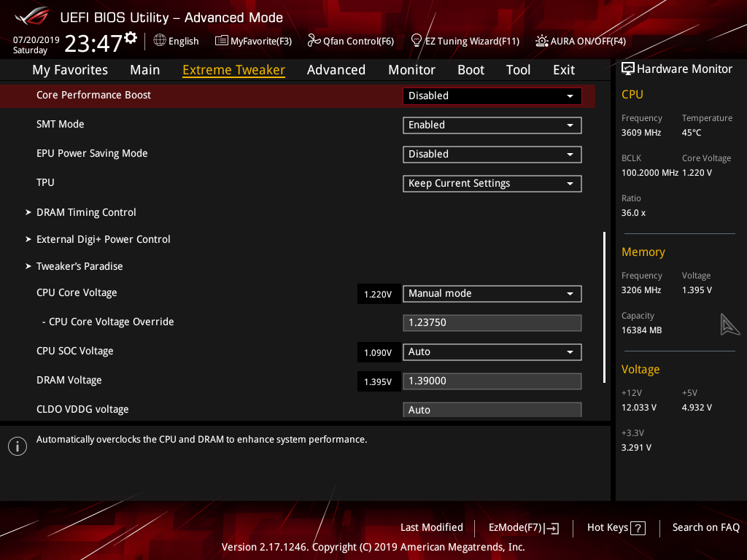The image size is (747, 560).
Task: Click +3.3V 3.291 V reading
Action: pyautogui.click(x=636, y=448)
